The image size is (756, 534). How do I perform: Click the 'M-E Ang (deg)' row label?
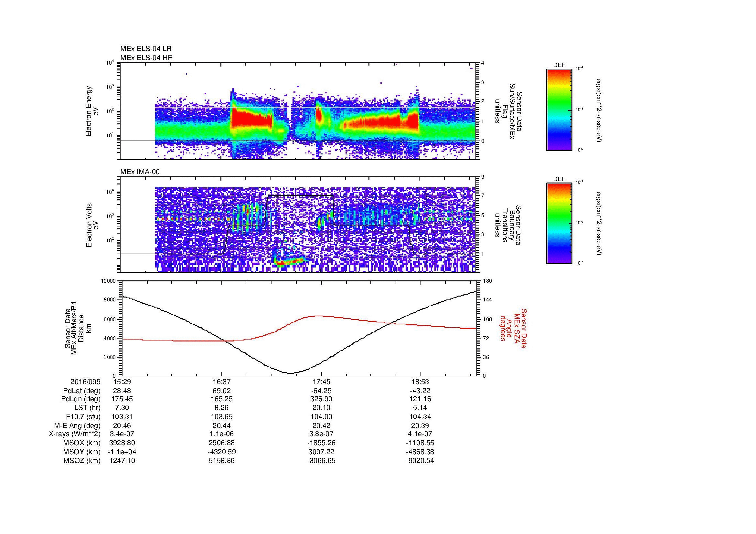(x=77, y=425)
